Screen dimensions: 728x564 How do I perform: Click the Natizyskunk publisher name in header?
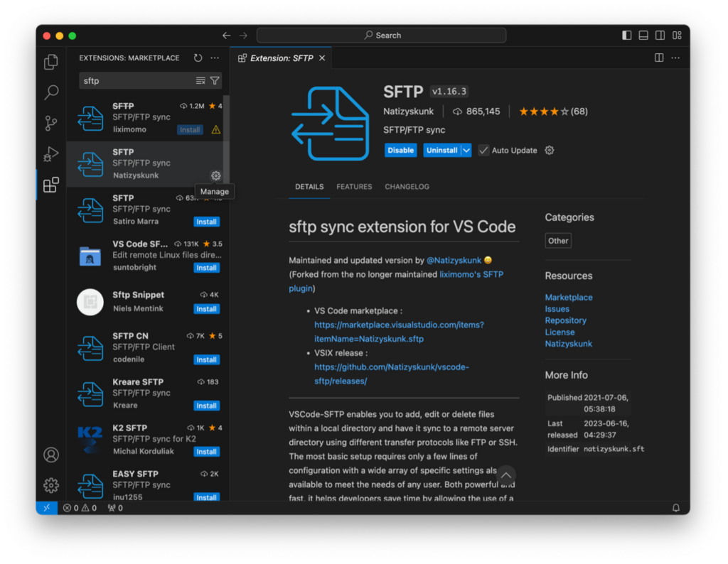click(x=408, y=112)
